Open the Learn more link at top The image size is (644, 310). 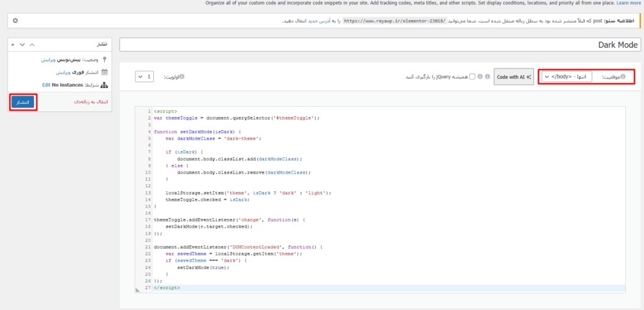point(629,3)
